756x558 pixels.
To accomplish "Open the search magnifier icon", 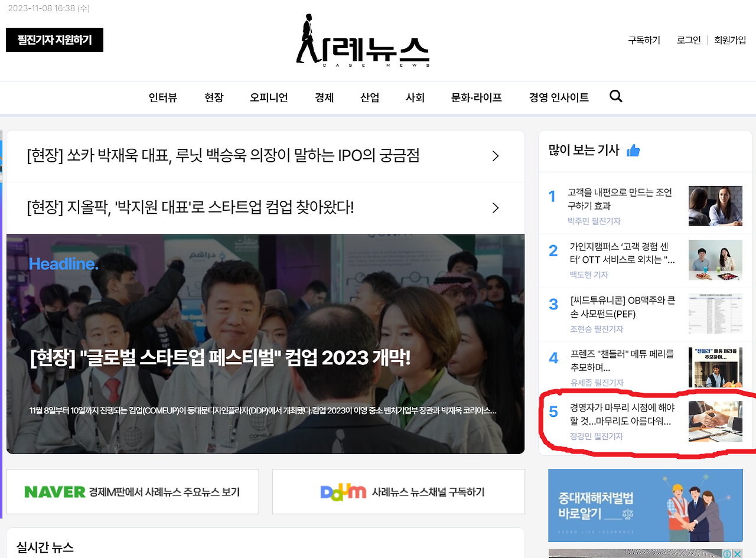I will (x=616, y=96).
